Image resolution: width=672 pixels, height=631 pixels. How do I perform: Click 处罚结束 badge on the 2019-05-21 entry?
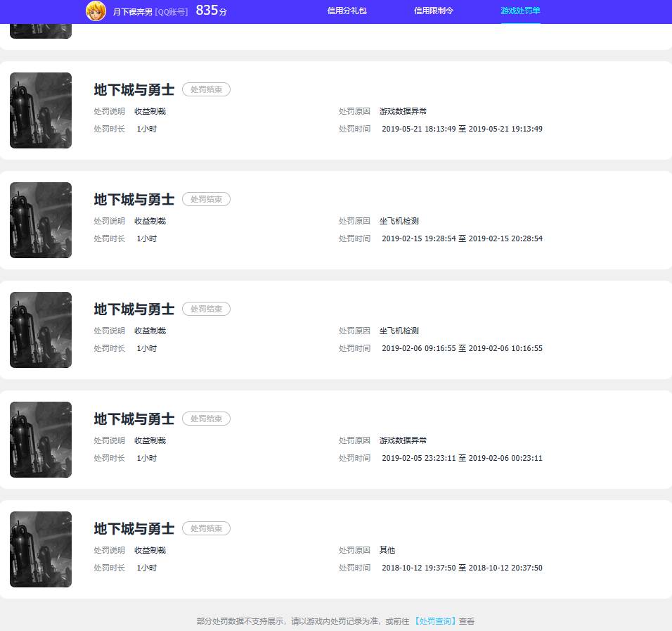tap(206, 89)
